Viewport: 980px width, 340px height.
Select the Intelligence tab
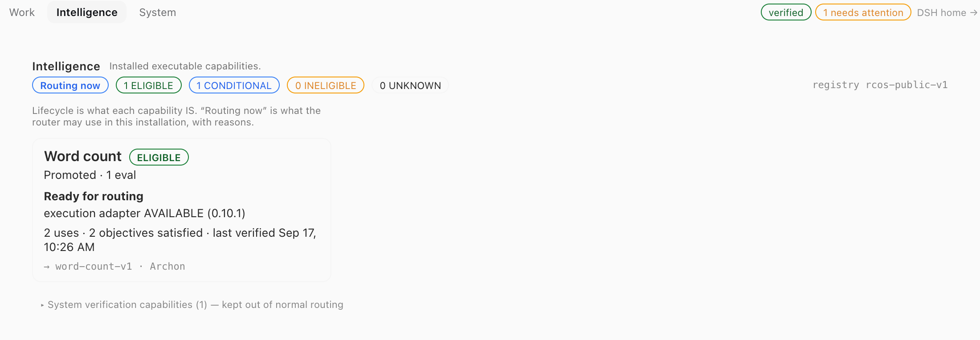point(87,12)
